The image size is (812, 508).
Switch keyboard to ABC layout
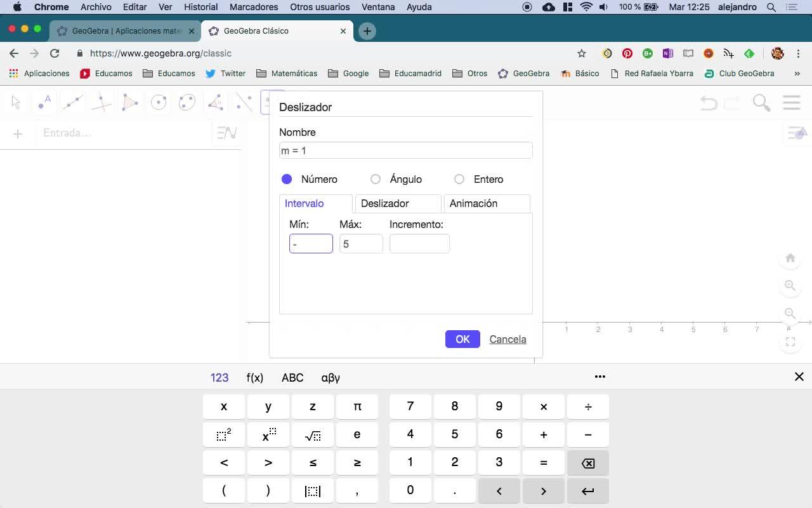[292, 378]
